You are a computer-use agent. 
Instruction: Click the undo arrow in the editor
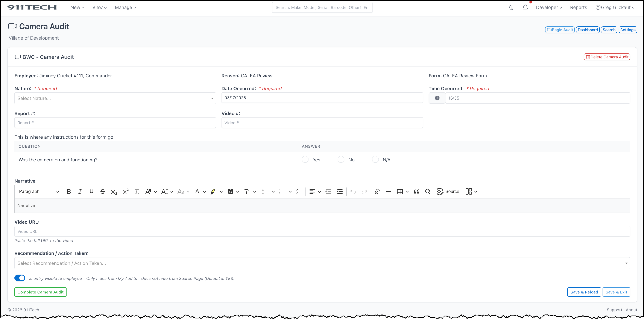[x=353, y=192]
